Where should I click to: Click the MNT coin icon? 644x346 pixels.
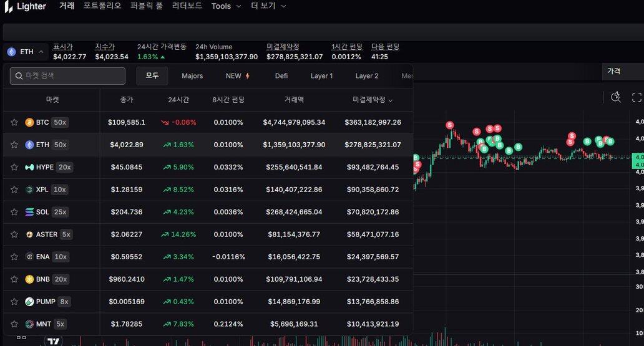29,324
